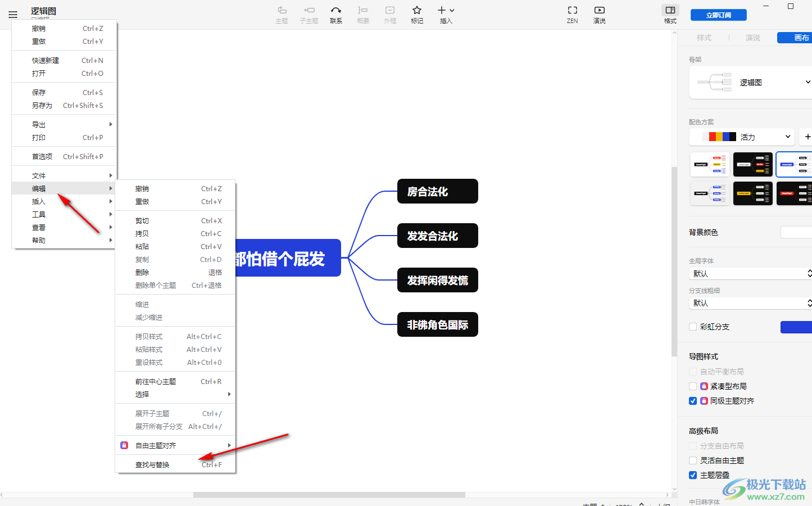Viewport: 812px width, 506px height.
Task: Open the 帮助 menu entry
Action: tap(63, 240)
